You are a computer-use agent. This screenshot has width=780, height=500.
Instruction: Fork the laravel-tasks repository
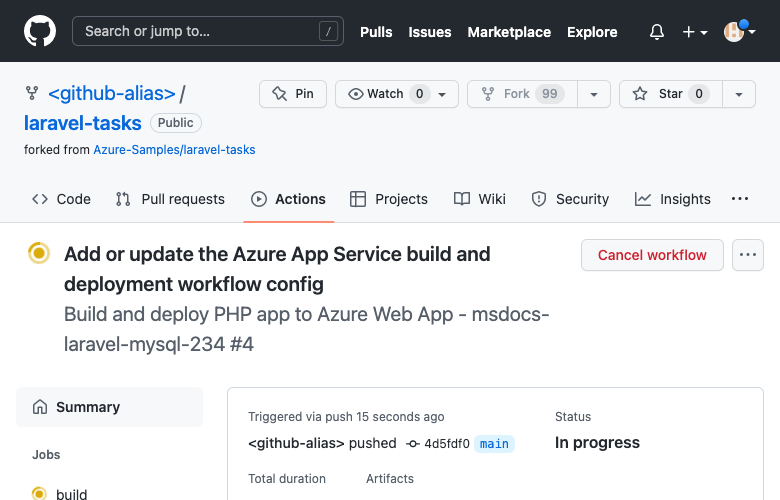tap(520, 94)
